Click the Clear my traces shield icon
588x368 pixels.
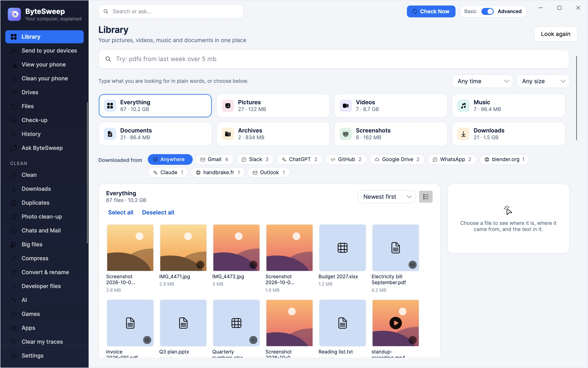pyautogui.click(x=14, y=341)
